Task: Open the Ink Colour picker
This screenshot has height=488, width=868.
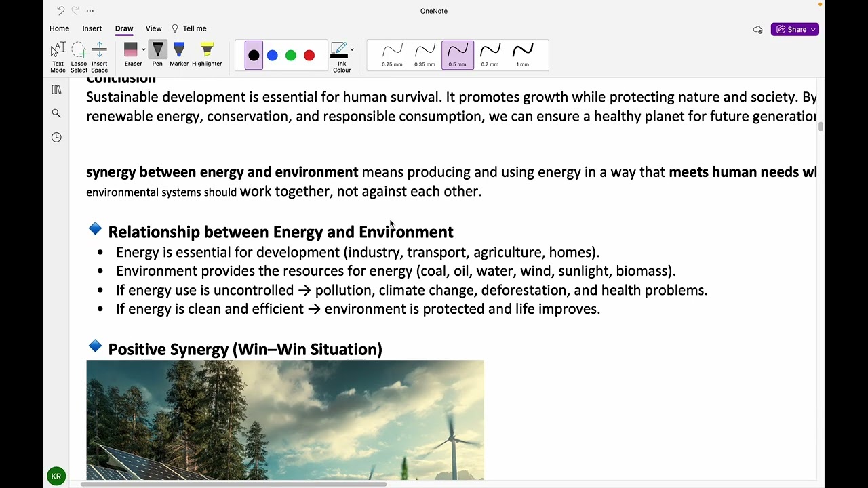Action: (x=341, y=57)
